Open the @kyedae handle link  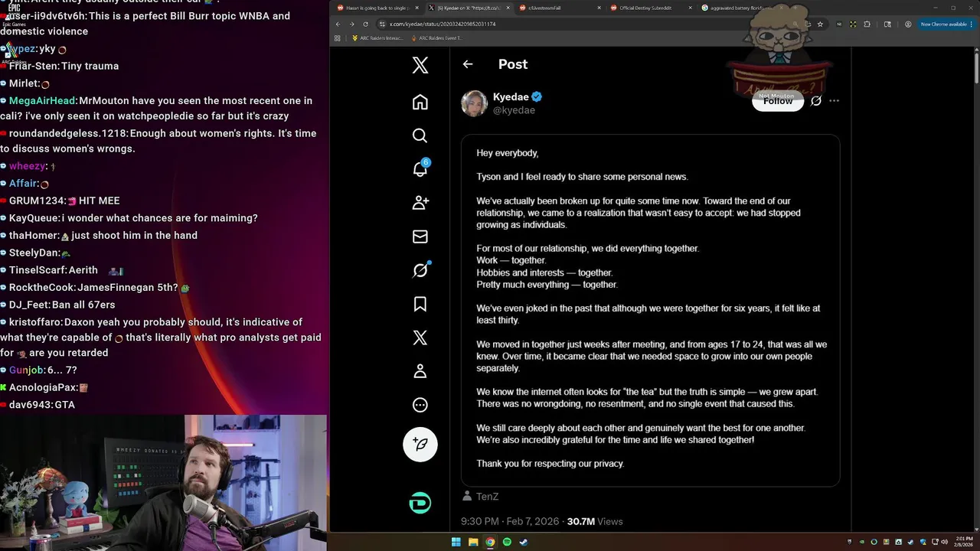[514, 110]
